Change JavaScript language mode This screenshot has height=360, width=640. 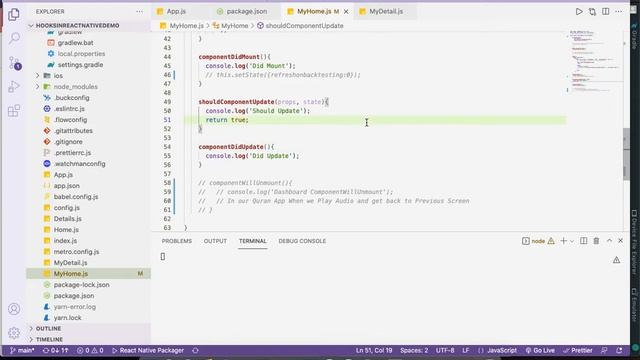pyautogui.click(x=502, y=350)
